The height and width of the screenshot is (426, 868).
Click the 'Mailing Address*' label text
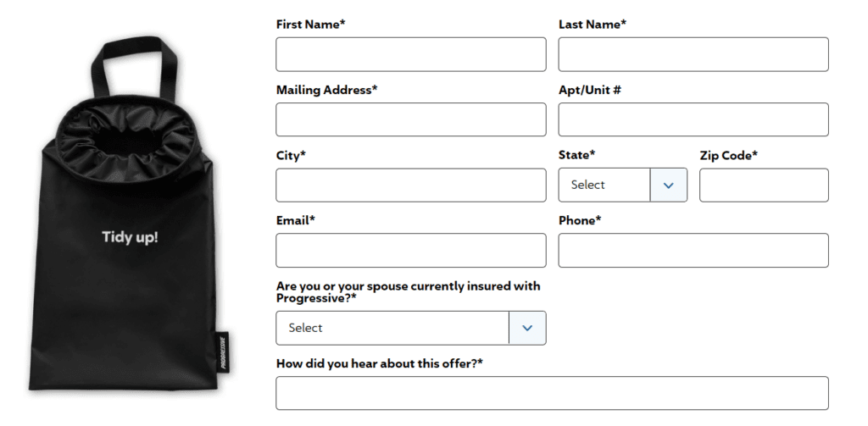[x=326, y=90]
